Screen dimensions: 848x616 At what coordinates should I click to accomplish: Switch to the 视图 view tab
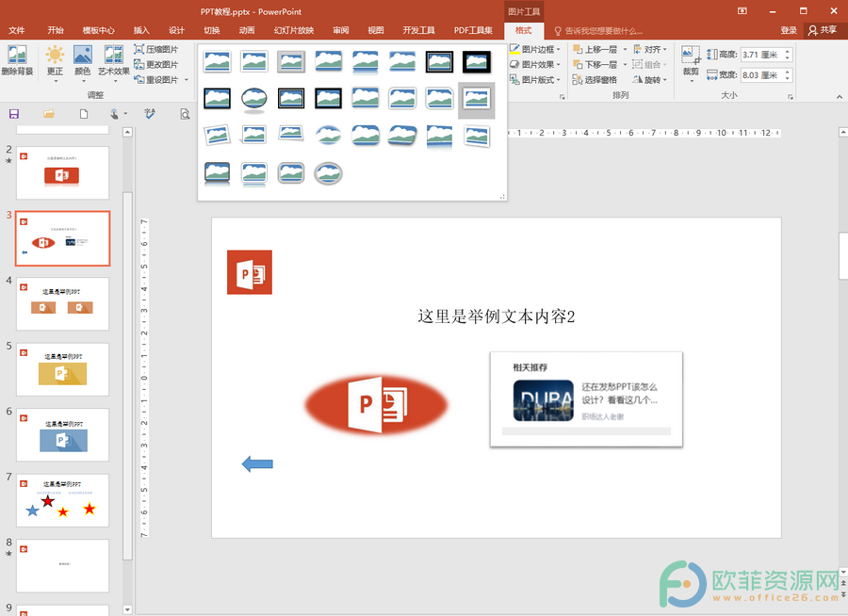click(x=376, y=30)
